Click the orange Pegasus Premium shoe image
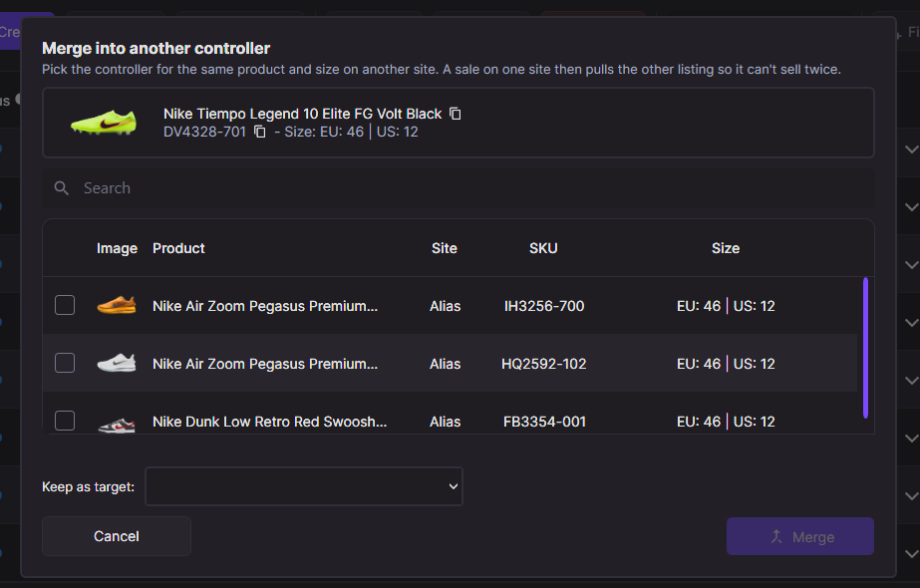This screenshot has width=920, height=588. [x=117, y=305]
